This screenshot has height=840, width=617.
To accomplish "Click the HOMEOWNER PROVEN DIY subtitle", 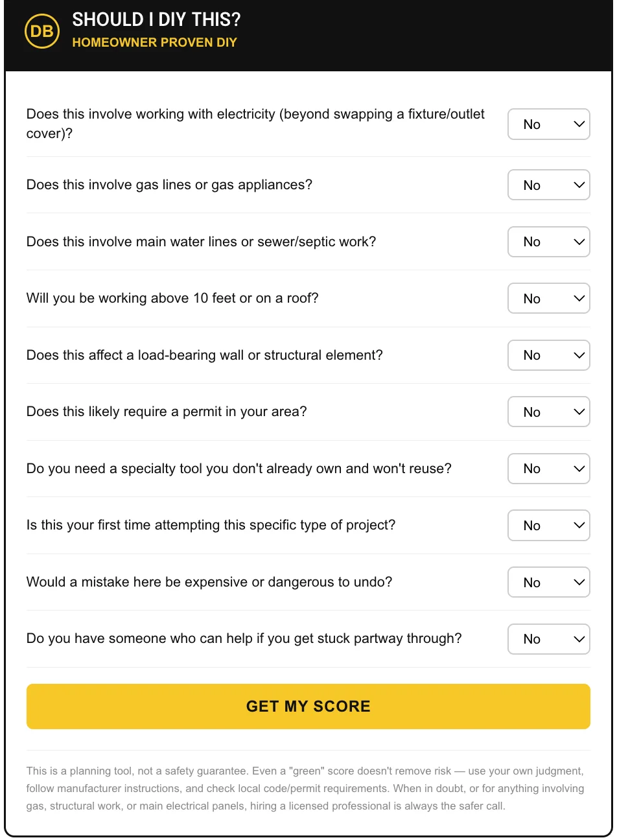I will click(154, 43).
